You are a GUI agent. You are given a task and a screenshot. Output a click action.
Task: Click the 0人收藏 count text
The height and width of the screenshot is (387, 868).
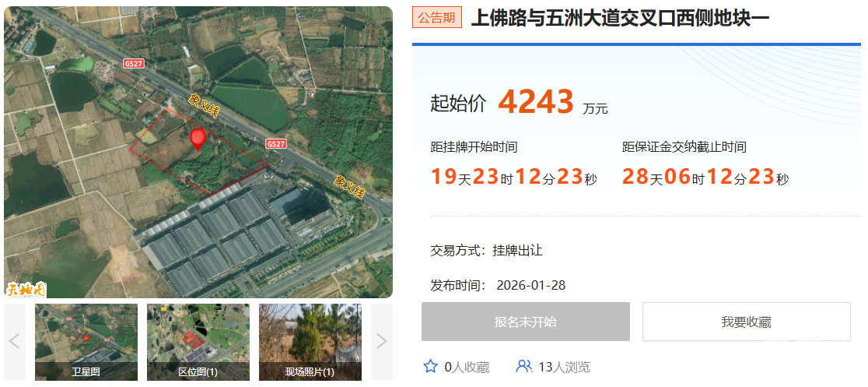point(467,367)
